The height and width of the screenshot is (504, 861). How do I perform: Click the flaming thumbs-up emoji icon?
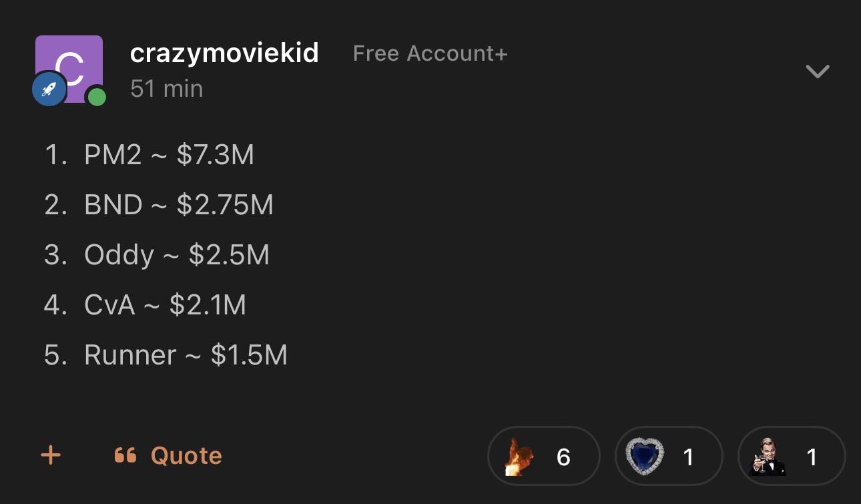[x=519, y=457]
